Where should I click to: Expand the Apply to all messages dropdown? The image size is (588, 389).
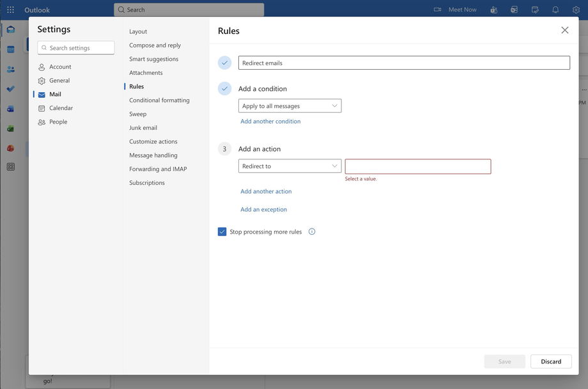tap(290, 106)
